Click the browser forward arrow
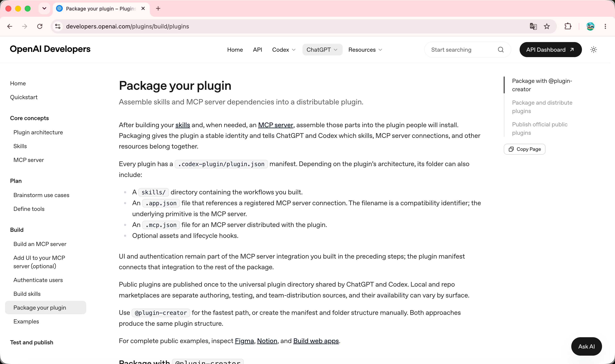 24,26
